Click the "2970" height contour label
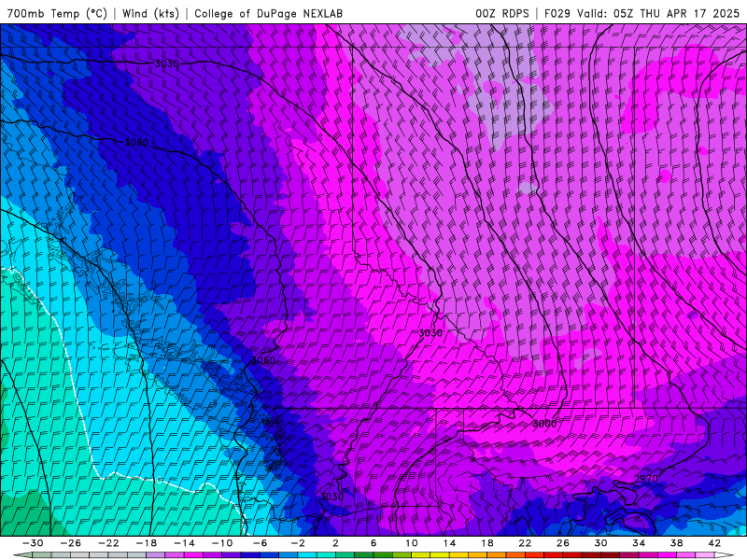 pyautogui.click(x=646, y=479)
